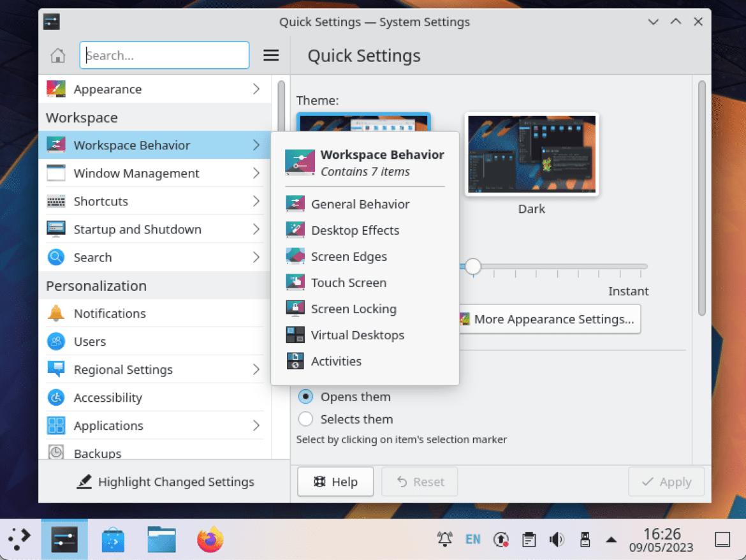Click the More Appearance Settings button
This screenshot has height=560, width=746.
point(549,319)
